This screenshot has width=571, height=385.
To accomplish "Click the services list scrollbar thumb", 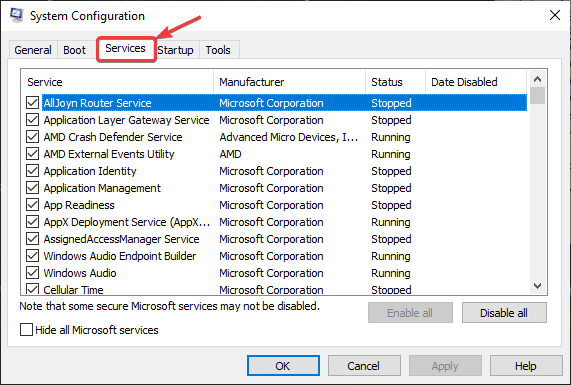I will 537,96.
